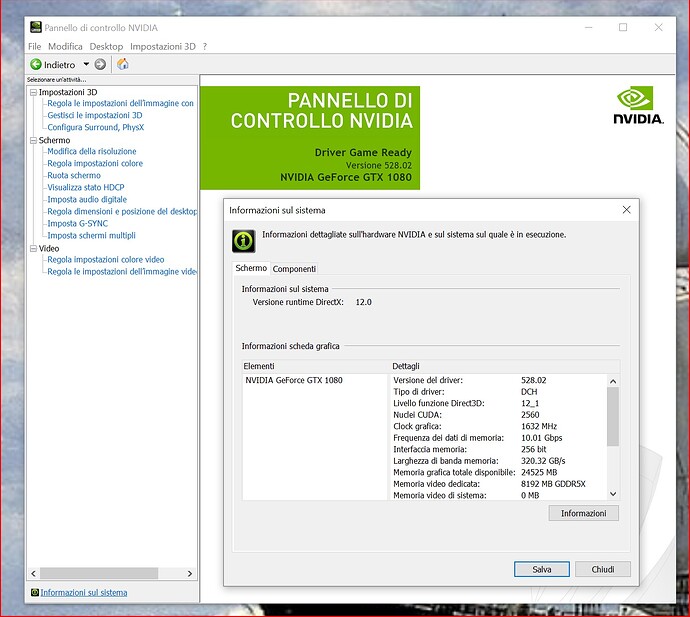The image size is (690, 617).
Task: Click the Interfaccia memoria row
Action: (499, 449)
